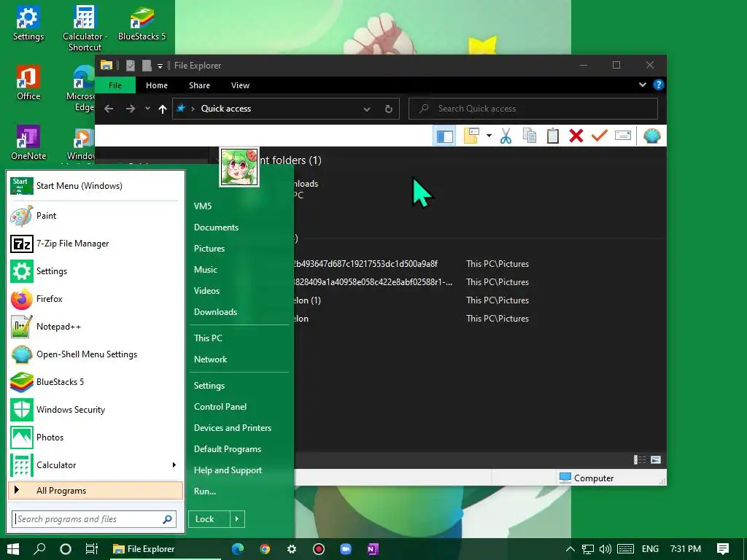Open recent locations dropdown arrow

[147, 109]
